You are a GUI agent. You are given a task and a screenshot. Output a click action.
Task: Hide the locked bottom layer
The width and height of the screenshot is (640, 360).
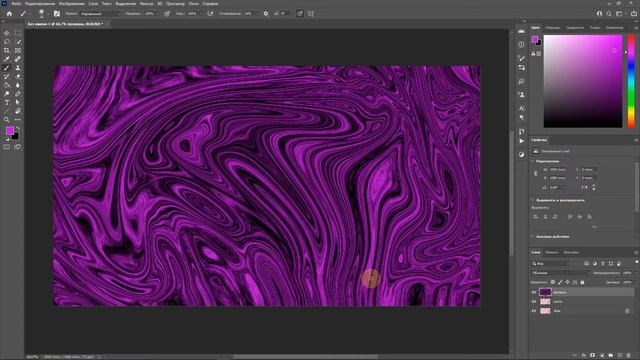click(x=533, y=311)
